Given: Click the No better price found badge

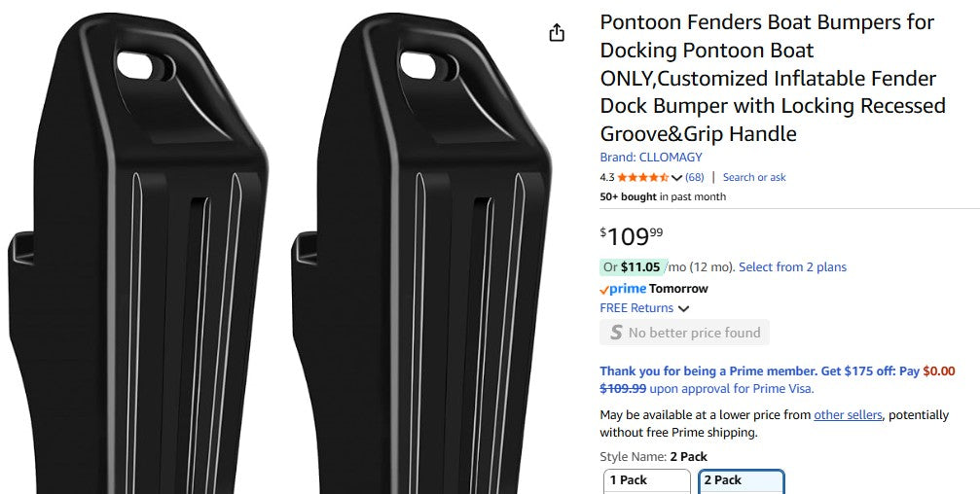Looking at the screenshot, I should pyautogui.click(x=685, y=333).
